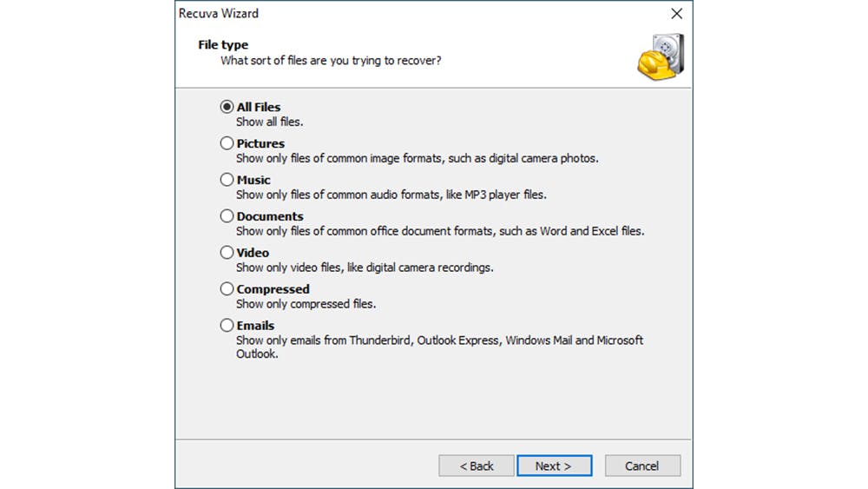Click the Recuva hard hat drive icon

point(661,57)
